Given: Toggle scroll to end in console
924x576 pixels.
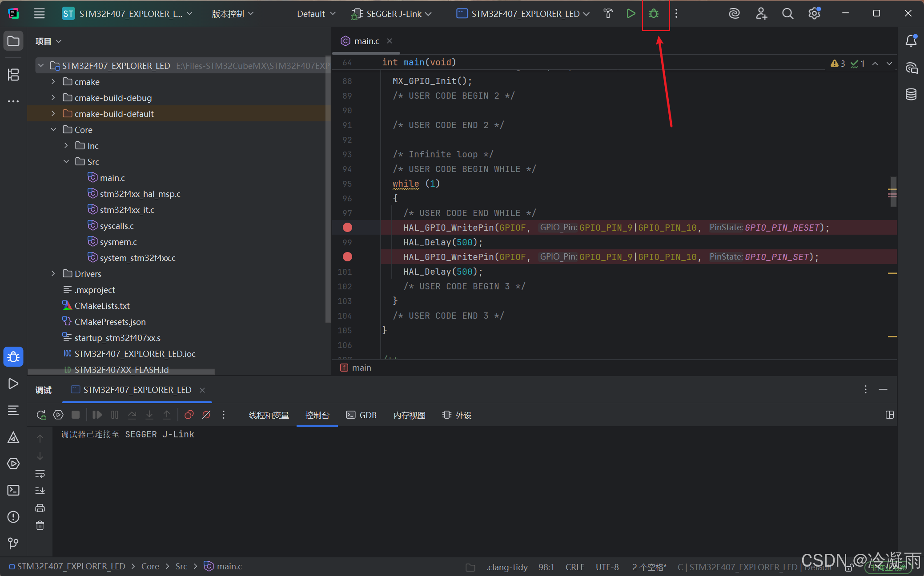Looking at the screenshot, I should point(40,490).
